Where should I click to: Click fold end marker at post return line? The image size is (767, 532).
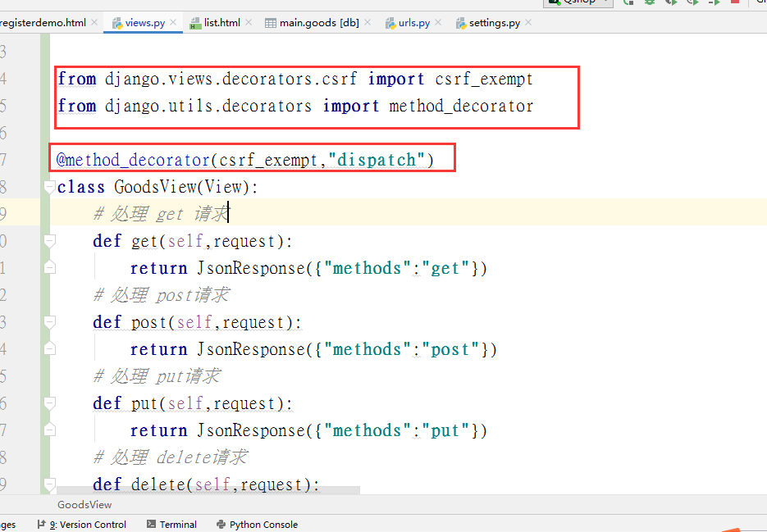(x=49, y=348)
